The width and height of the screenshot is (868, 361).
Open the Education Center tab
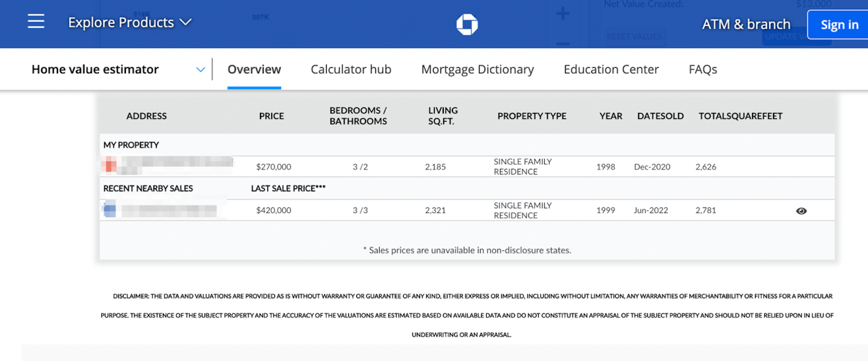coord(611,69)
